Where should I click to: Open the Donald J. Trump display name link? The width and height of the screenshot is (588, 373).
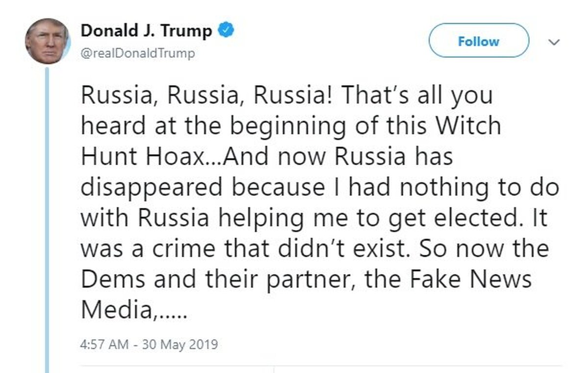147,31
